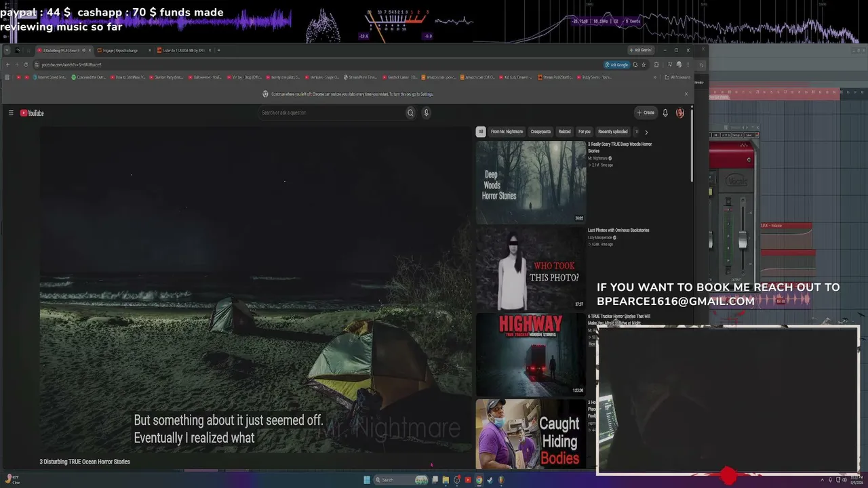Open a new Chrome tab
Screen dimensions: 868x488
(218, 50)
